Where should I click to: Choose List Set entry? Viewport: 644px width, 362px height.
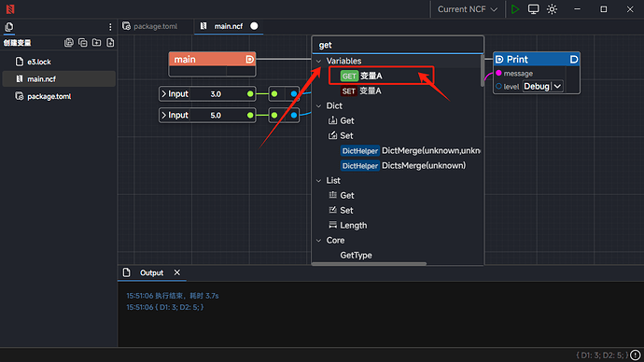click(x=341, y=211)
